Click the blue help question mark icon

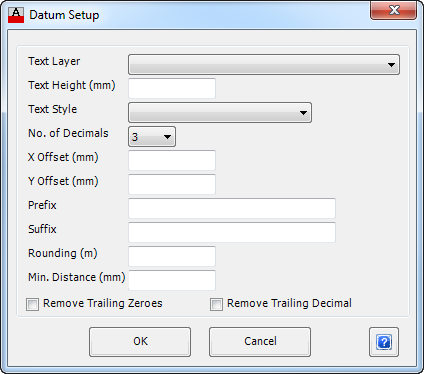384,342
